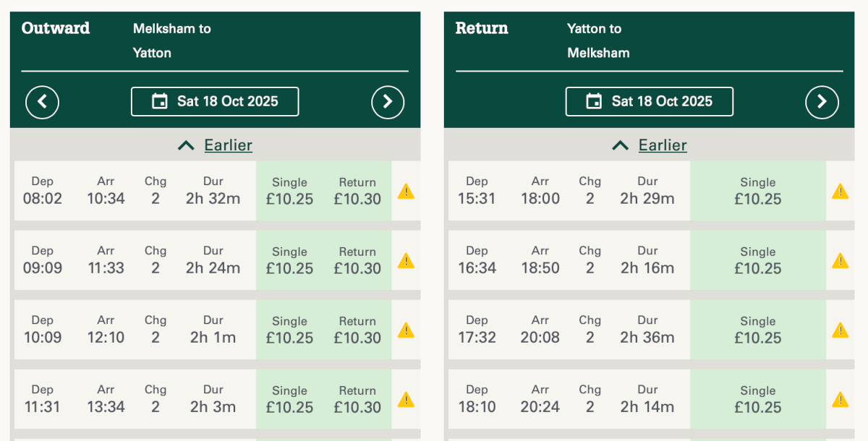Click warning icon on 10:09 outward train
This screenshot has width=868, height=441.
tap(406, 330)
